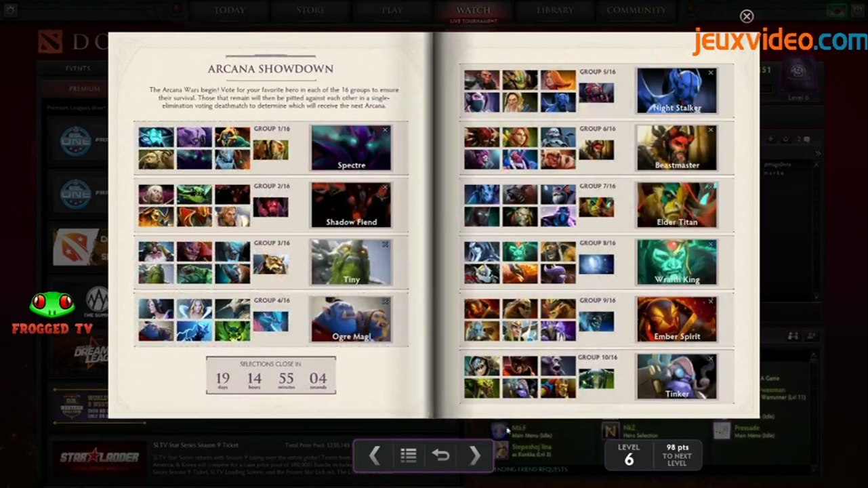Vote Tidehunter in Group 3/16
This screenshot has width=868, height=488.
pos(194,273)
